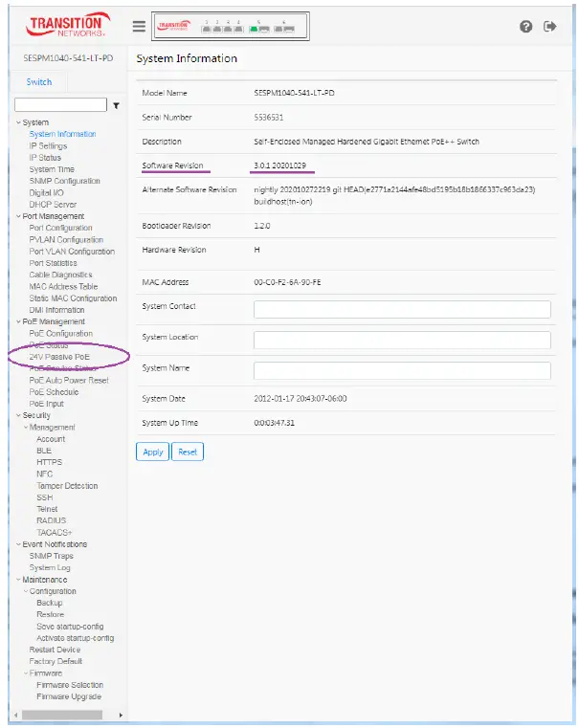Collapse the System tree section
Viewport: 579px width, 728px height.
18,122
